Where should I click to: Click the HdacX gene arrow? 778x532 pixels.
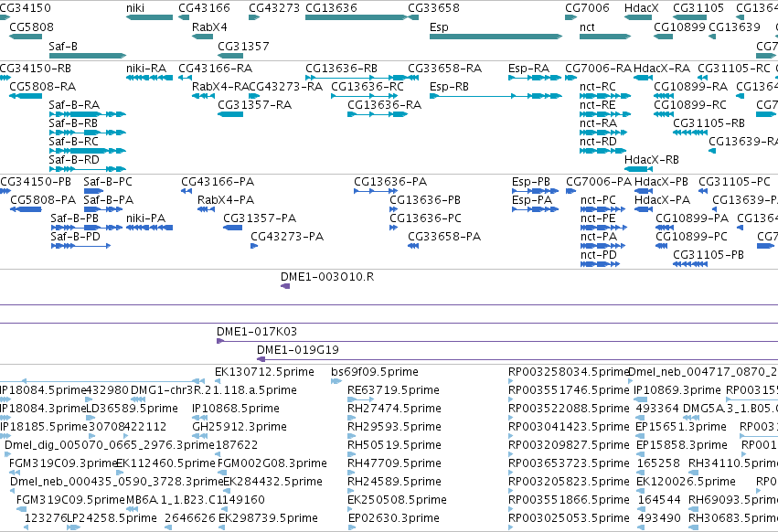point(637,17)
